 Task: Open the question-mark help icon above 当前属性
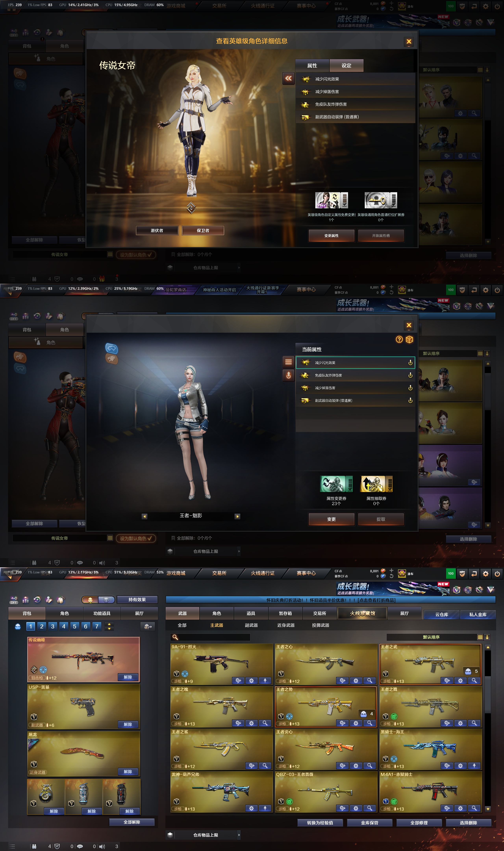point(399,339)
